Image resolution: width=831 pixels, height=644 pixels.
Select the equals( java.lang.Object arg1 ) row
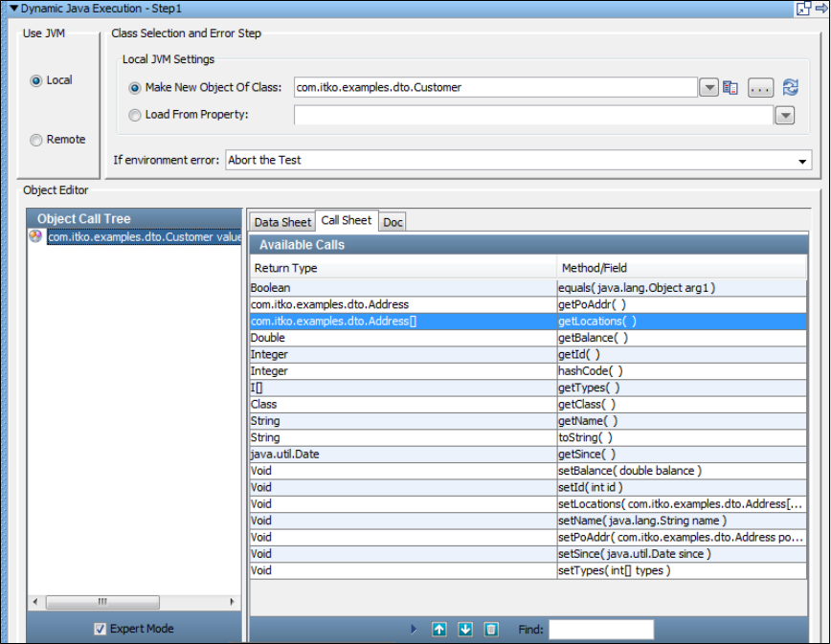(528, 288)
